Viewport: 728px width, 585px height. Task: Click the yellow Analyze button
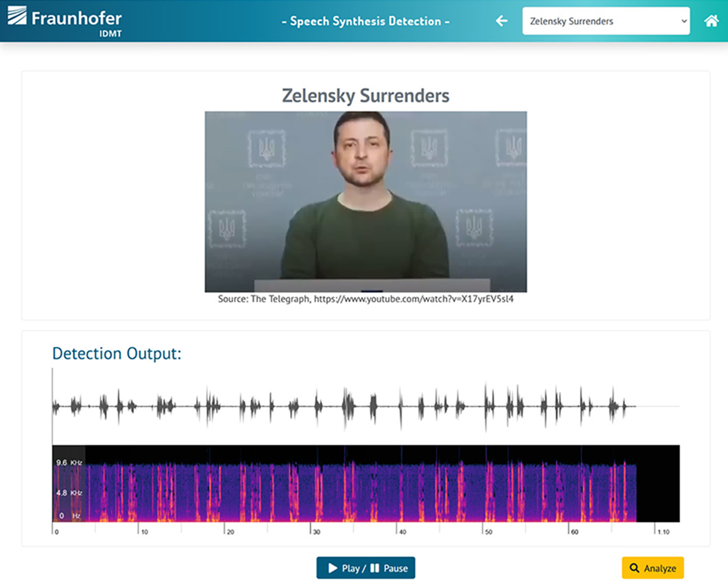[x=653, y=568]
